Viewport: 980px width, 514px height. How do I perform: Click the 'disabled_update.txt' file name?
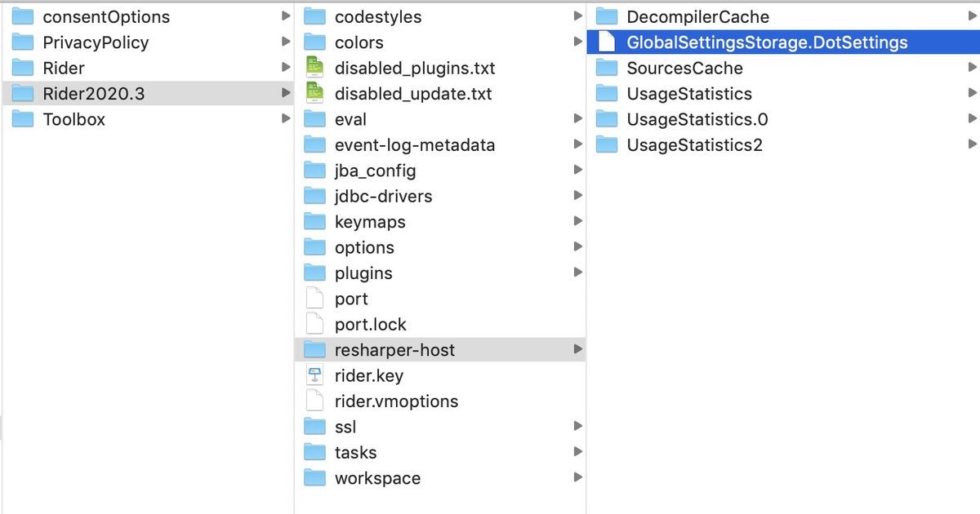click(413, 94)
